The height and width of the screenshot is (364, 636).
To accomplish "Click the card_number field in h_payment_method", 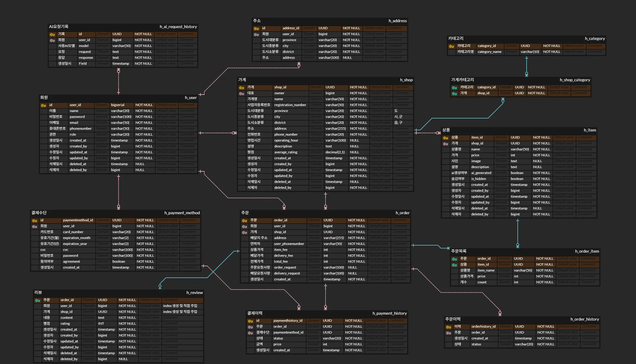I will tap(73, 232).
